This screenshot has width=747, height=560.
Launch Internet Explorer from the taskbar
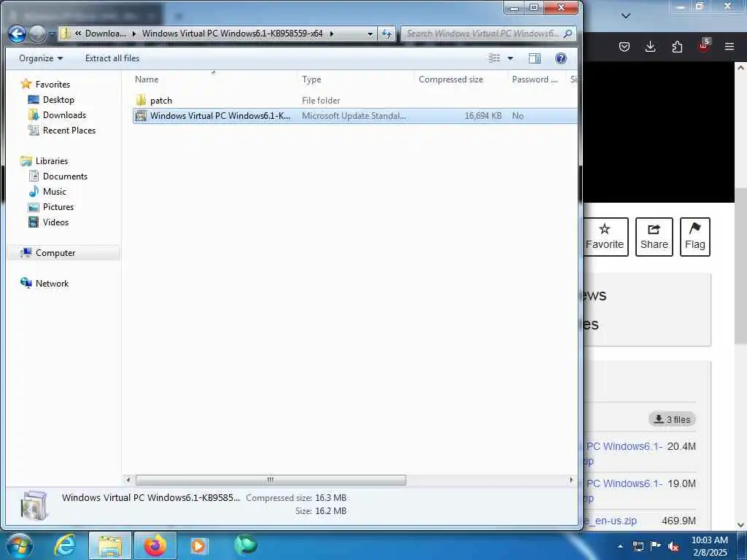tap(65, 545)
